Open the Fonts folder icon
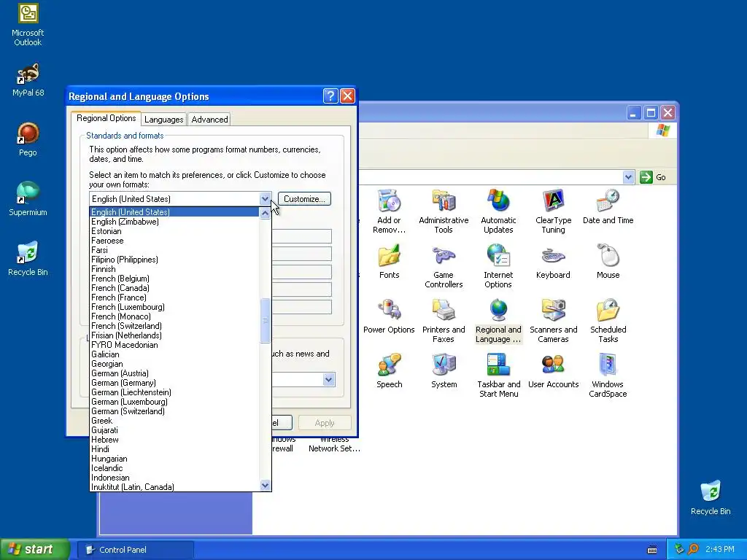The width and height of the screenshot is (747, 560). coord(389,262)
